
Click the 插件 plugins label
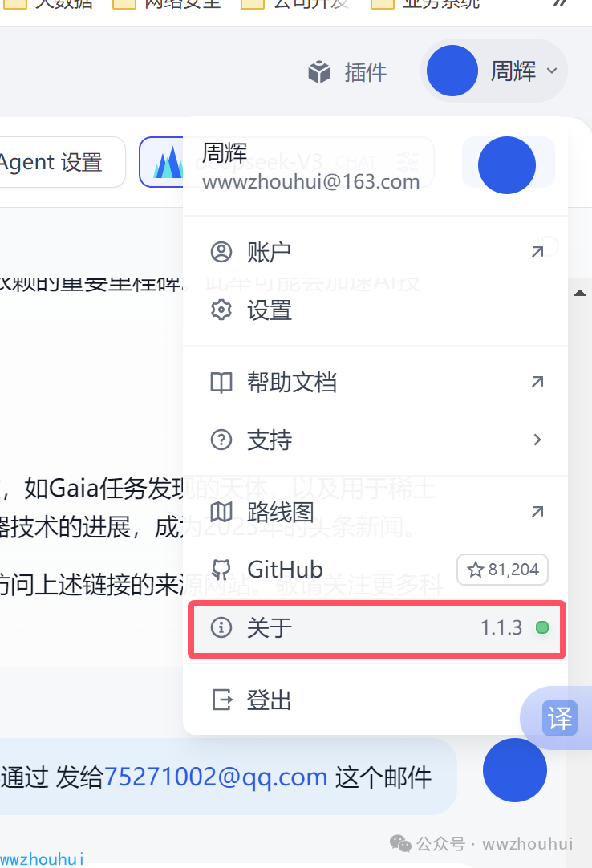[x=366, y=72]
